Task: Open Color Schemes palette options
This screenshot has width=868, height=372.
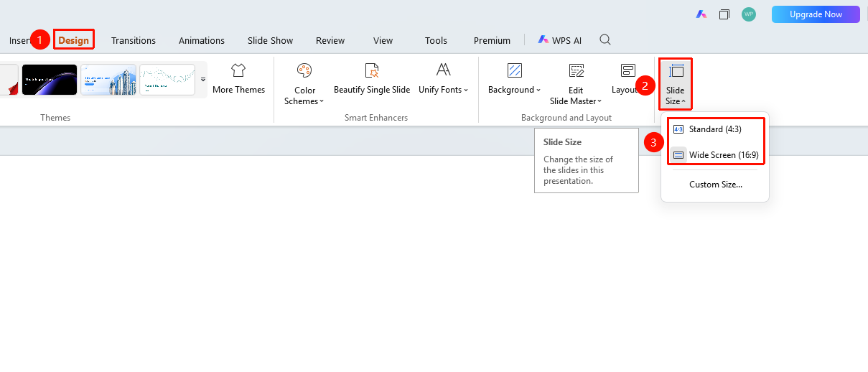Action: pyautogui.click(x=304, y=83)
